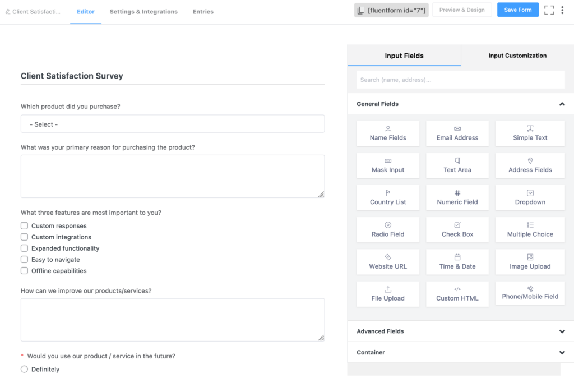The height and width of the screenshot is (392, 574).
Task: Click 'What three features are most important' label
Action: coord(91,213)
